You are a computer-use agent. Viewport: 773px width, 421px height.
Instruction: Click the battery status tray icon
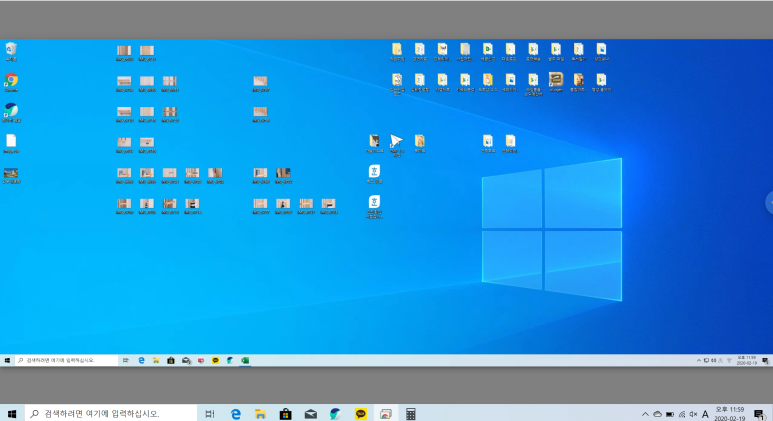click(x=669, y=414)
